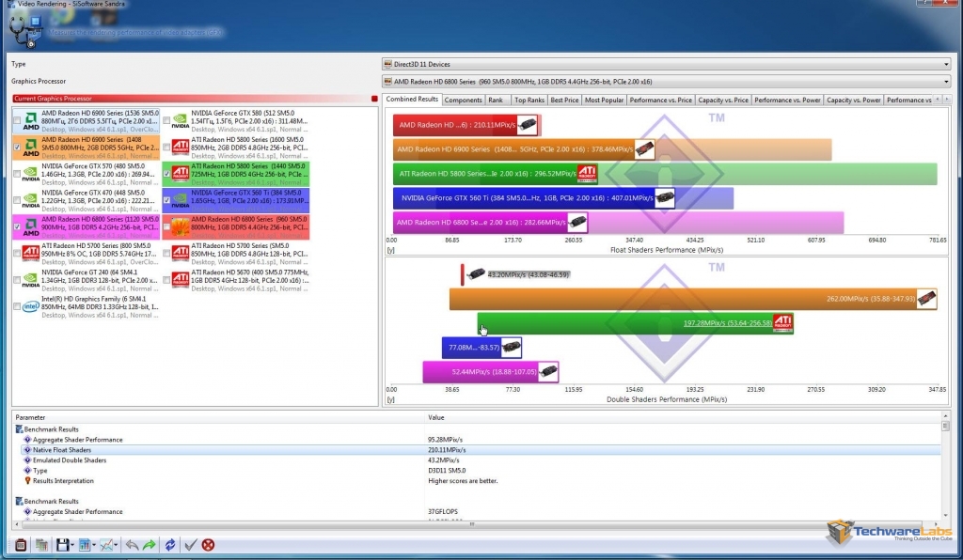Select the Native Float Shaders result row
Image resolution: width=963 pixels, height=560 pixels.
(477, 449)
